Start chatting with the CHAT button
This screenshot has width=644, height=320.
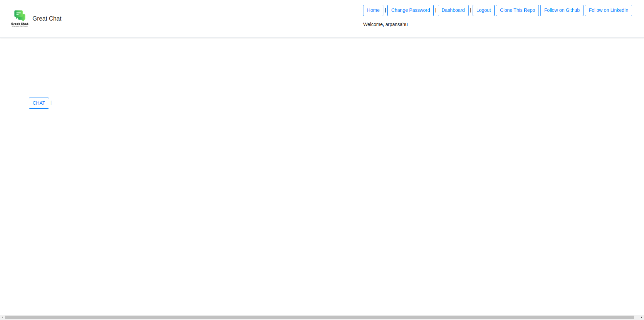39,103
